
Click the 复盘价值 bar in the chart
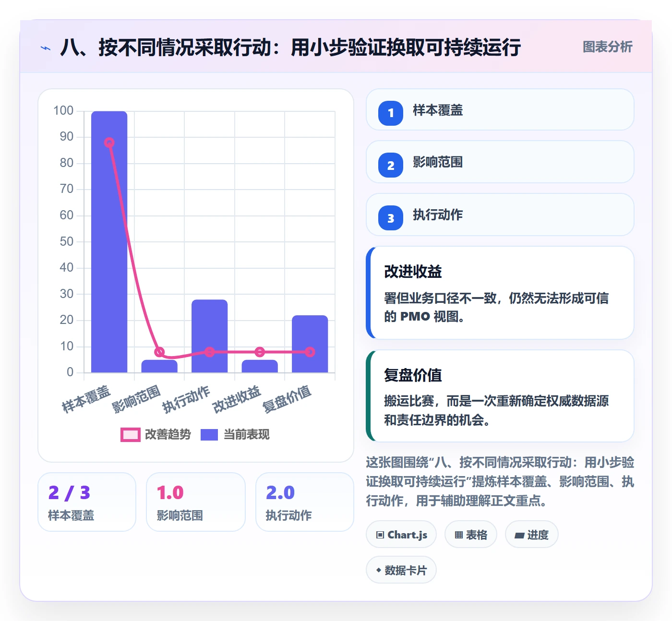click(310, 344)
